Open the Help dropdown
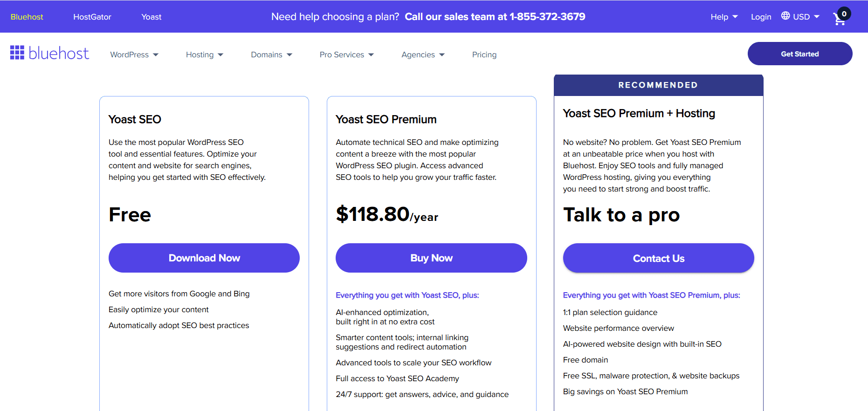 (723, 17)
